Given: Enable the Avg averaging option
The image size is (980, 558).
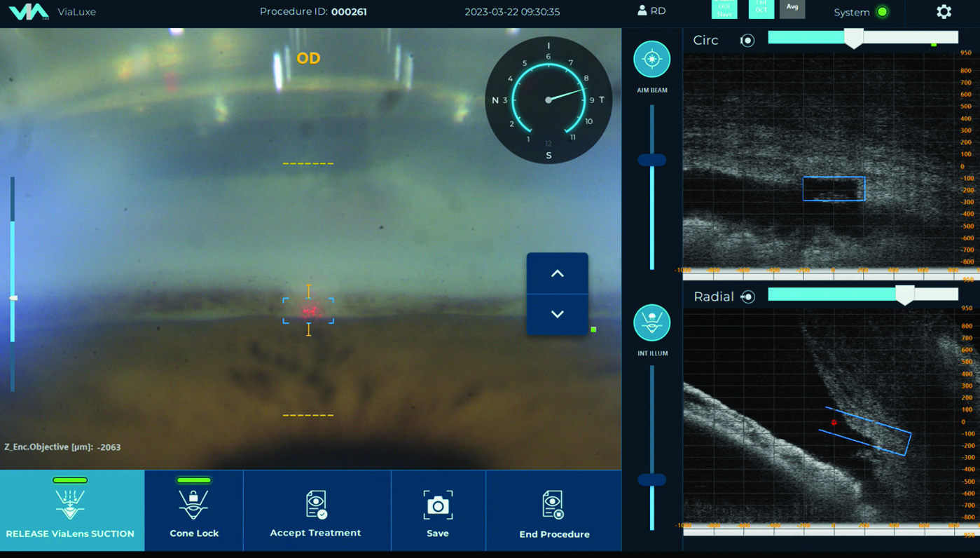Looking at the screenshot, I should click(x=792, y=10).
